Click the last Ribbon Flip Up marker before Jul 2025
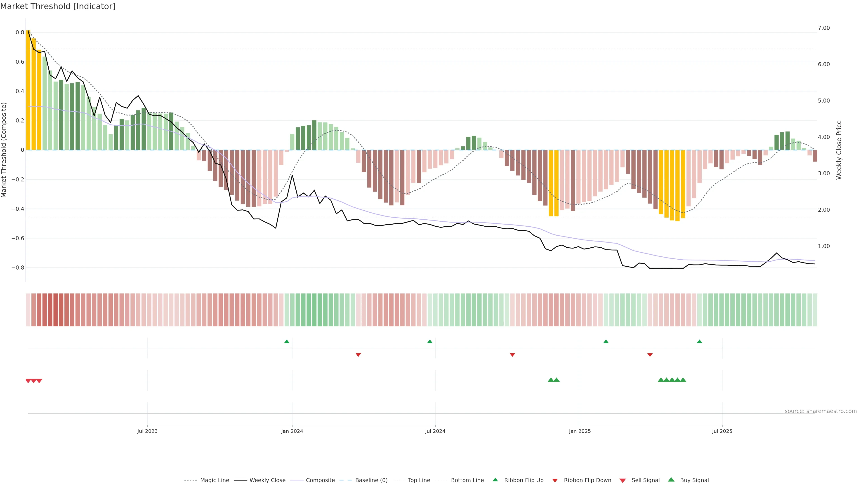 (x=700, y=342)
